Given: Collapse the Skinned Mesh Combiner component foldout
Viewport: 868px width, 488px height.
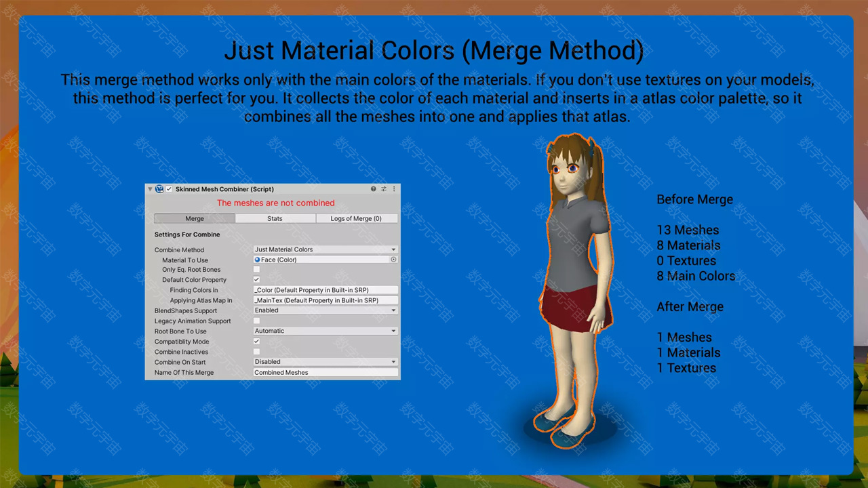Looking at the screenshot, I should coord(150,189).
